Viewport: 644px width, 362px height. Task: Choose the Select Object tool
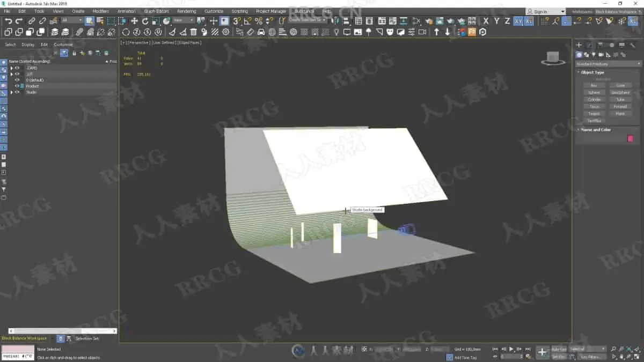[x=89, y=21]
